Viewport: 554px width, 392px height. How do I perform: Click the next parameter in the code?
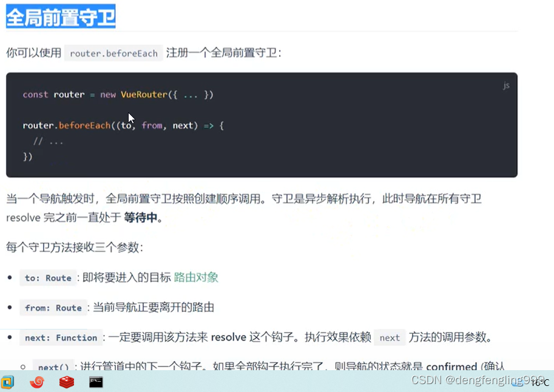coord(183,126)
